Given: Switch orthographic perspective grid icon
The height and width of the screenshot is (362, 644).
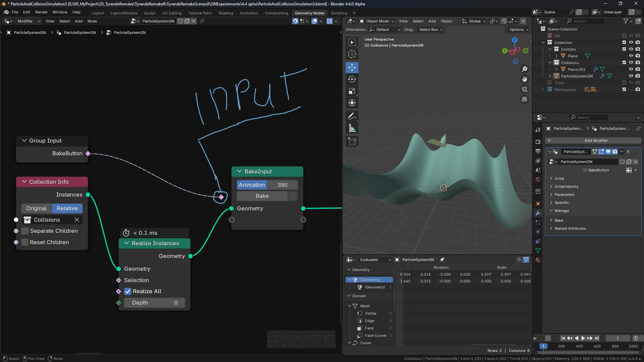Looking at the screenshot, I should point(525,99).
